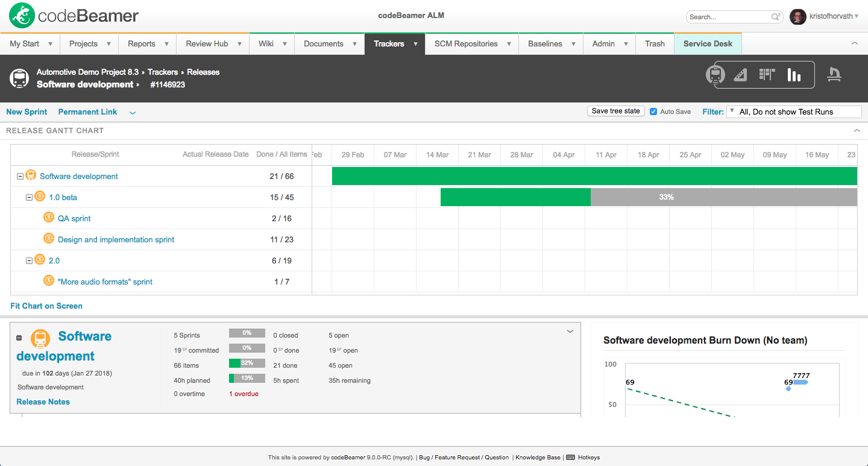
Task: Go to the Baselines tab
Action: (551, 44)
